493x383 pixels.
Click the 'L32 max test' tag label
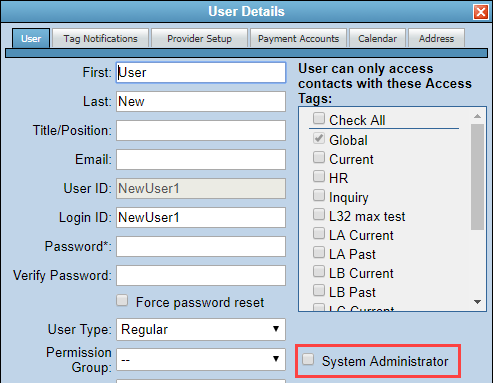(x=367, y=216)
